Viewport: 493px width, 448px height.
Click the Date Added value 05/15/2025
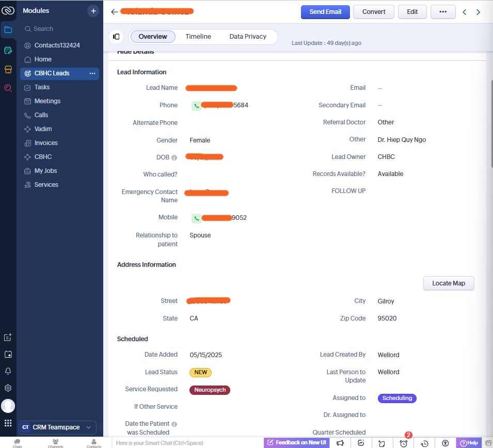(205, 355)
